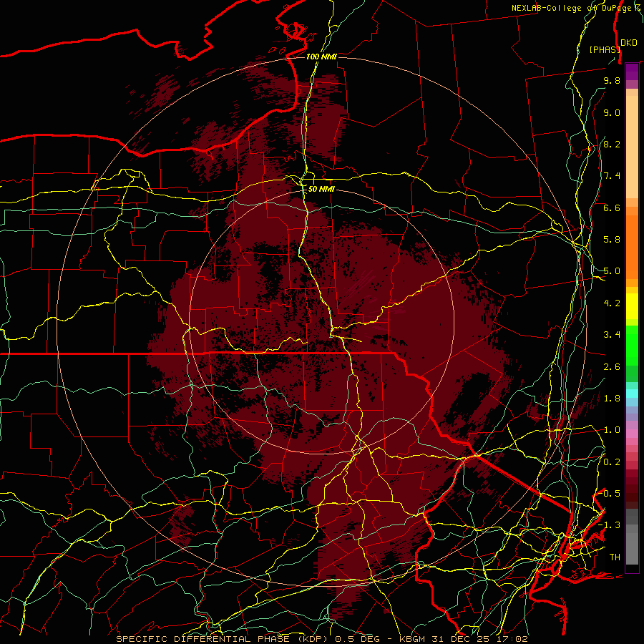Click the DKD label above the scale

coord(629,43)
